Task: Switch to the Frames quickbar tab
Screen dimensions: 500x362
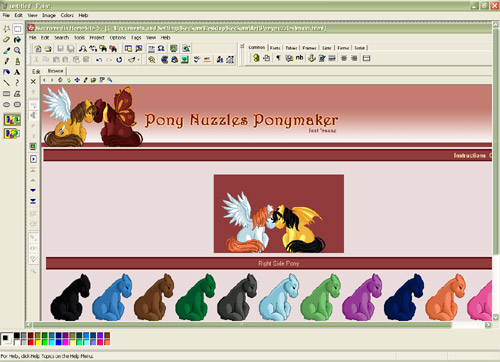Action: click(x=309, y=48)
